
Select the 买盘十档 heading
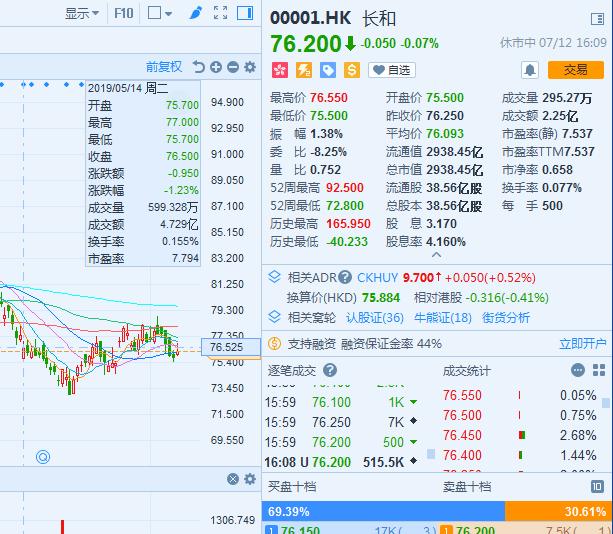point(292,487)
